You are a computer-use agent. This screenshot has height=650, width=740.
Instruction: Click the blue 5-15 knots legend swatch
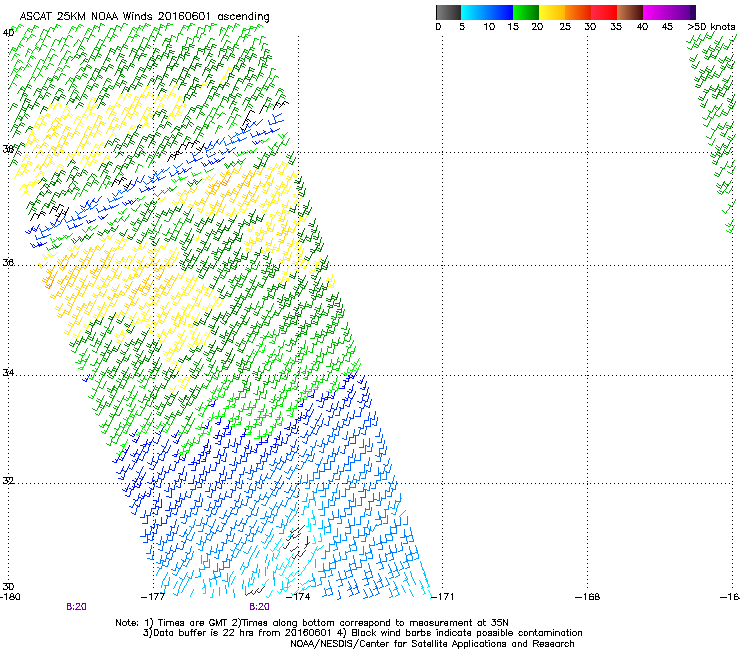coord(487,12)
